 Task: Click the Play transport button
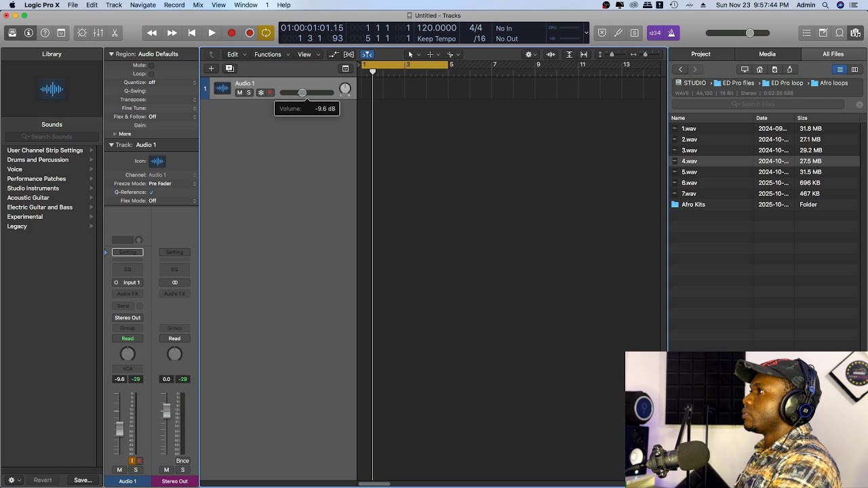pos(212,33)
